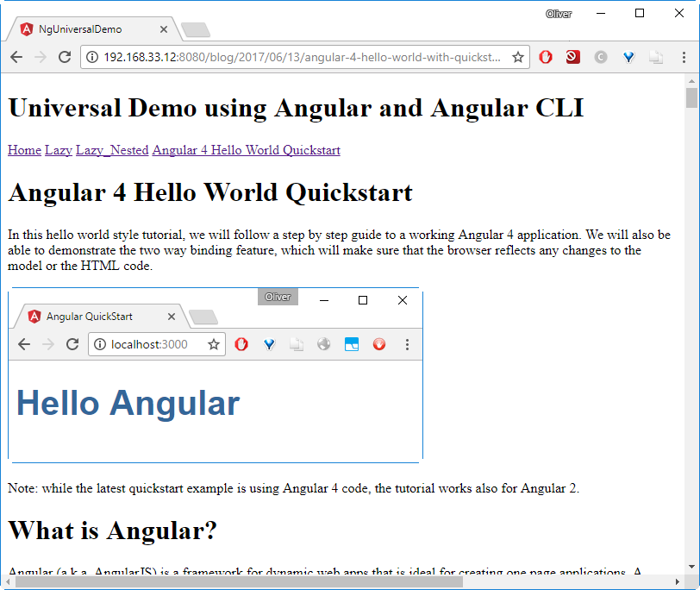Select the NgUniversalDemo tab
The height and width of the screenshot is (590, 700).
click(86, 29)
